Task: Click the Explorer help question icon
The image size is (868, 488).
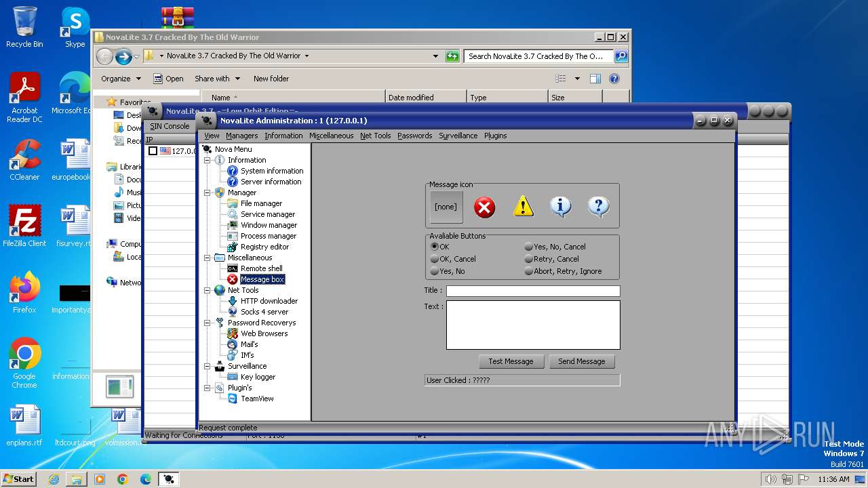Action: (614, 79)
